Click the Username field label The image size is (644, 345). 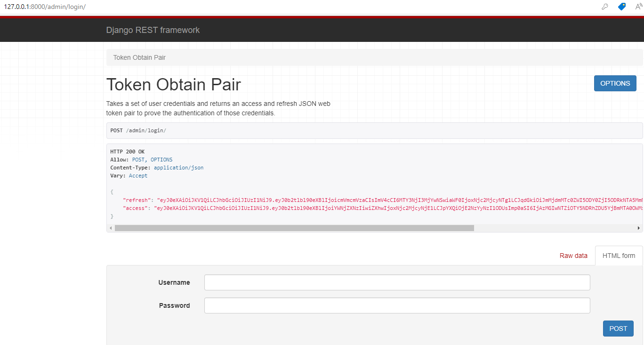pyautogui.click(x=174, y=282)
